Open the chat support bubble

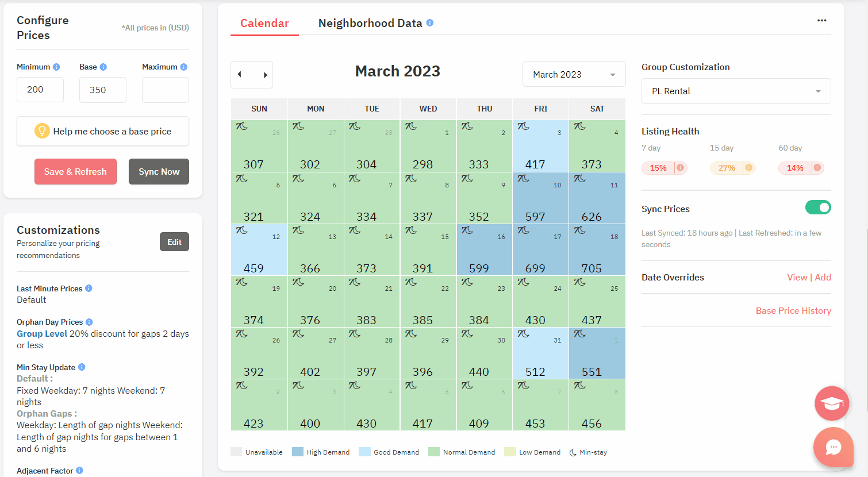(834, 447)
